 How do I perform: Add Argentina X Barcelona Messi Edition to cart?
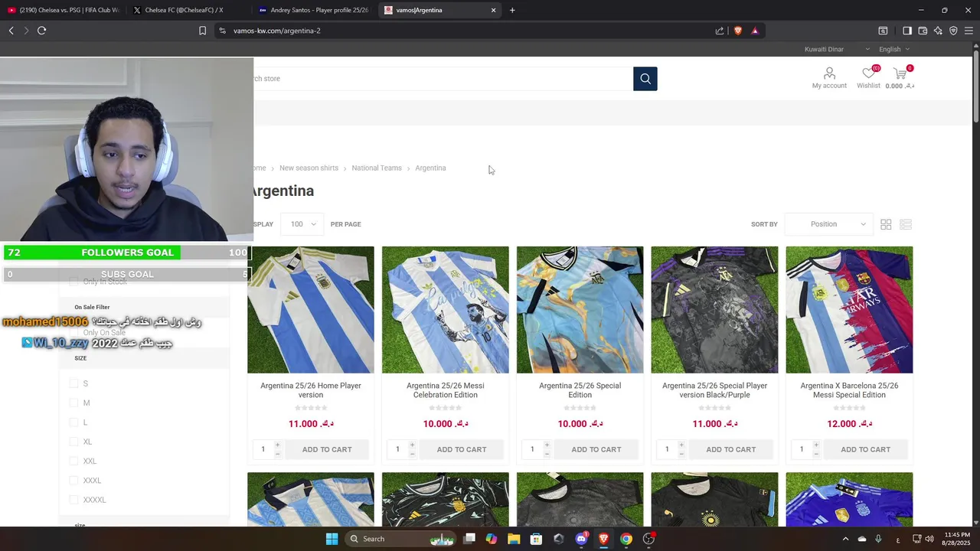[866, 449]
